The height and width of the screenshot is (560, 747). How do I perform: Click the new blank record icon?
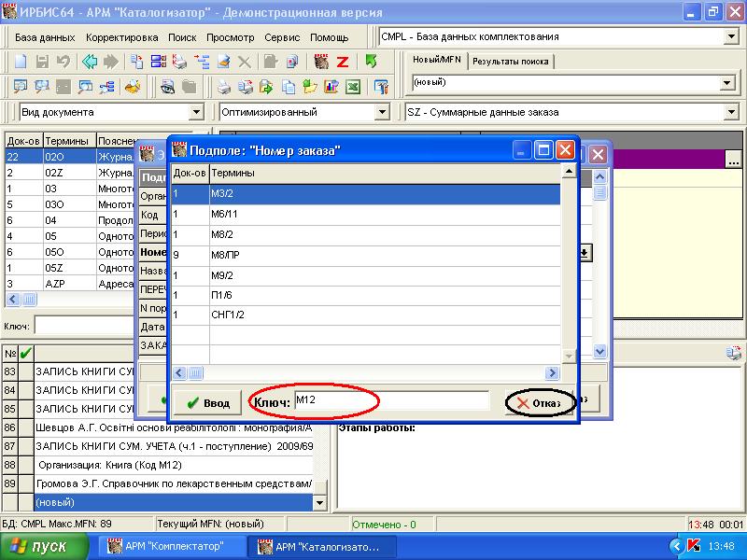[x=21, y=62]
